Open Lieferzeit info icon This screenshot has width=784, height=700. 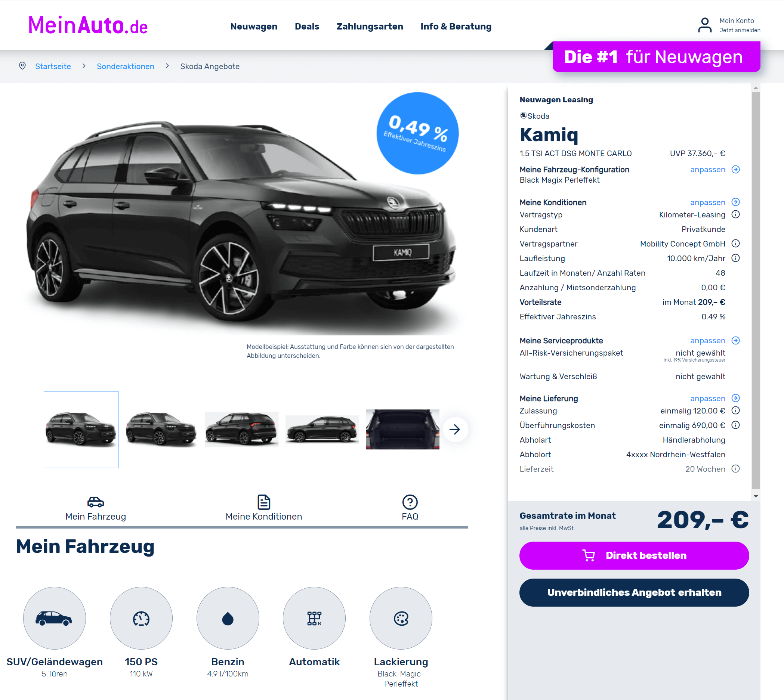click(x=735, y=469)
